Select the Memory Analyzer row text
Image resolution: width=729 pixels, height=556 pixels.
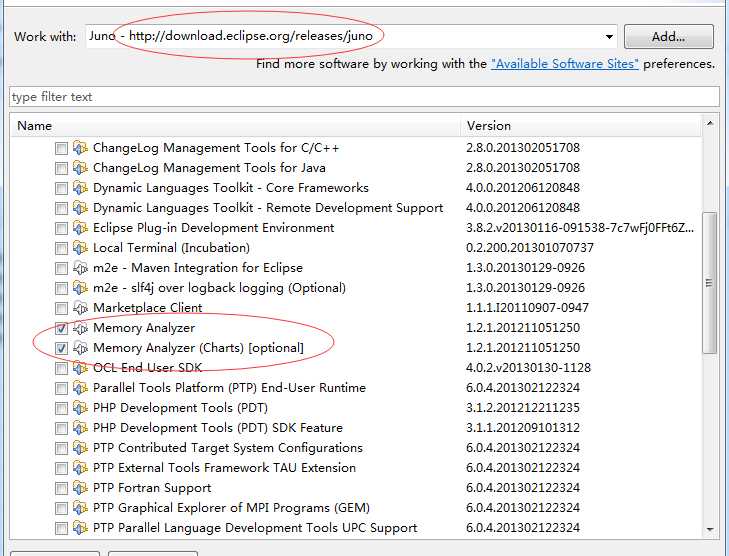coord(144,328)
